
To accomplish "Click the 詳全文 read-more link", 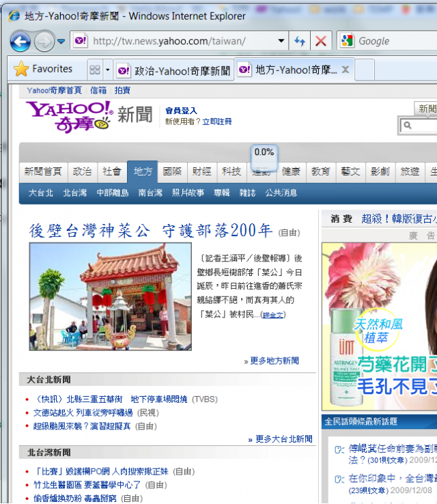I will 273,315.
